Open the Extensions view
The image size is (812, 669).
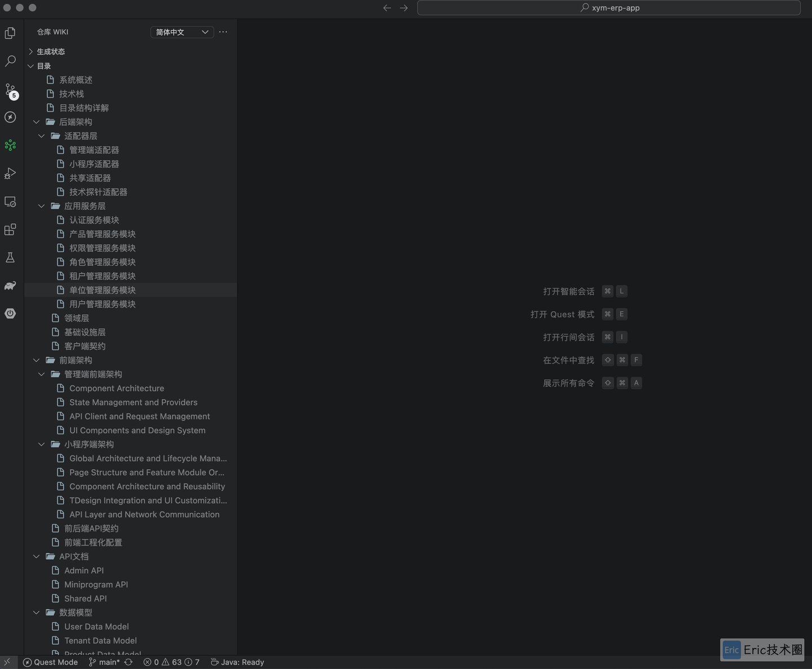pos(10,230)
